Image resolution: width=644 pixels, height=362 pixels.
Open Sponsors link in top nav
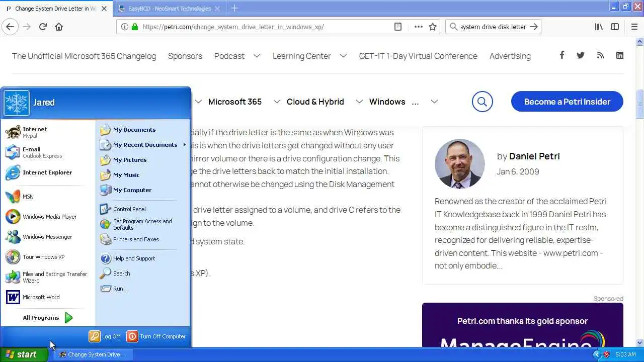(x=185, y=56)
